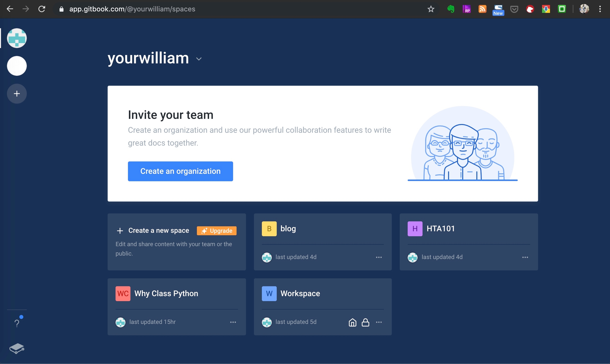
Task: Click the lock icon on Workspace card
Action: click(365, 322)
